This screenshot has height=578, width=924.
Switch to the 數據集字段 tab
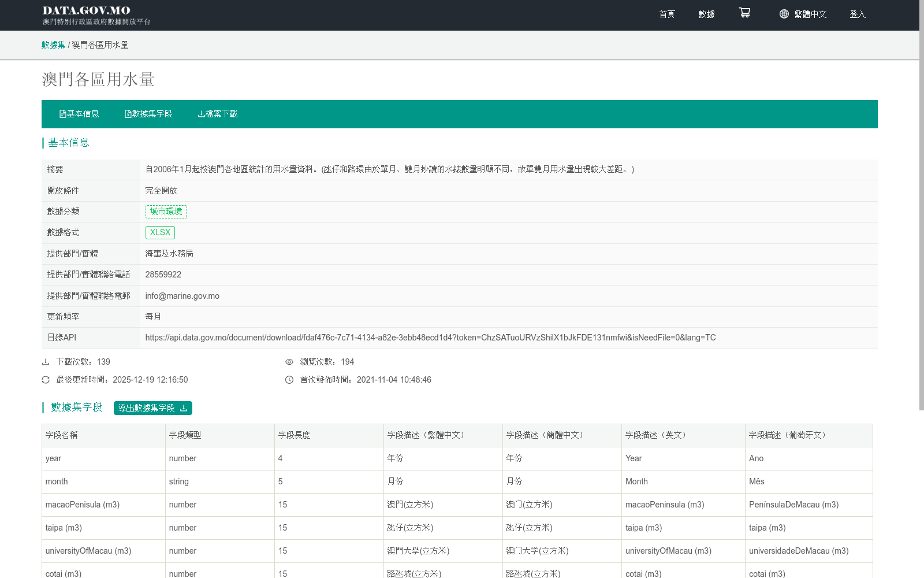point(148,114)
